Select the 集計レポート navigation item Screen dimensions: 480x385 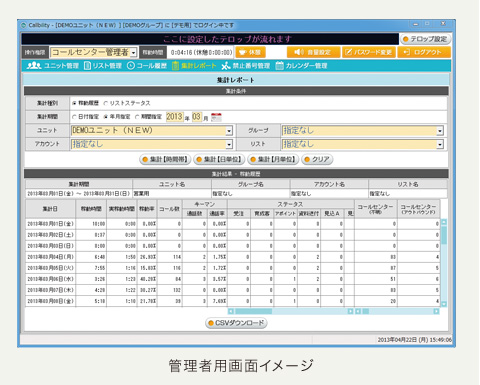[194, 66]
